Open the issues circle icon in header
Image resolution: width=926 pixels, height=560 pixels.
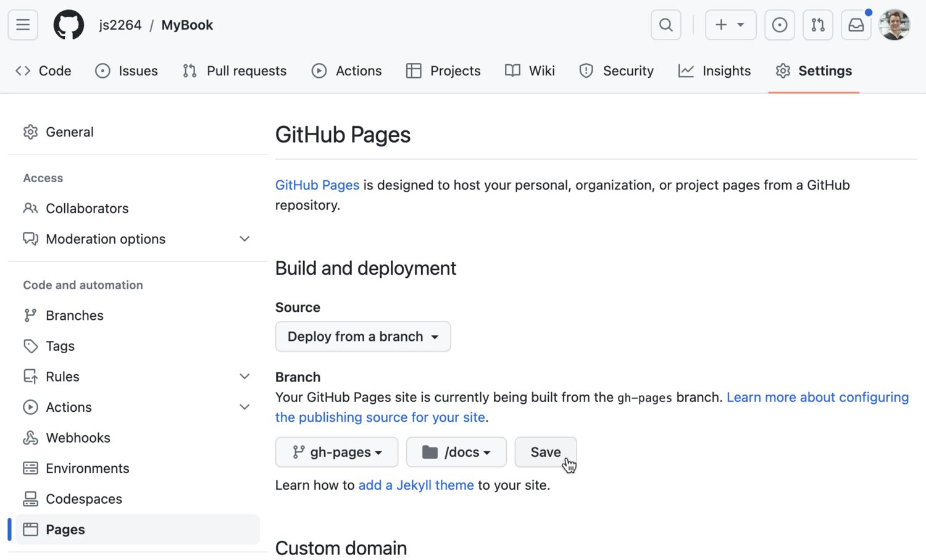tap(779, 25)
